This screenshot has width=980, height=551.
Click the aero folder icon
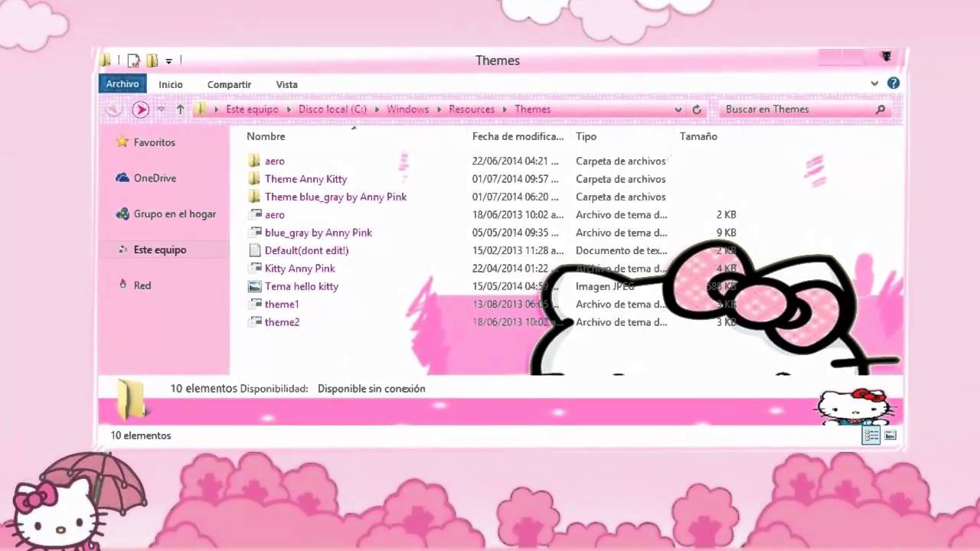[254, 161]
